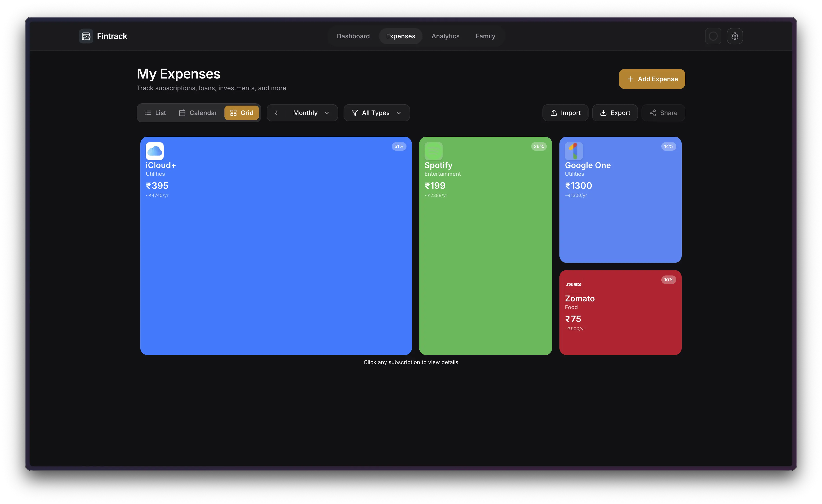Click the Food category label on Zomato
This screenshot has height=504, width=822.
pos(571,307)
